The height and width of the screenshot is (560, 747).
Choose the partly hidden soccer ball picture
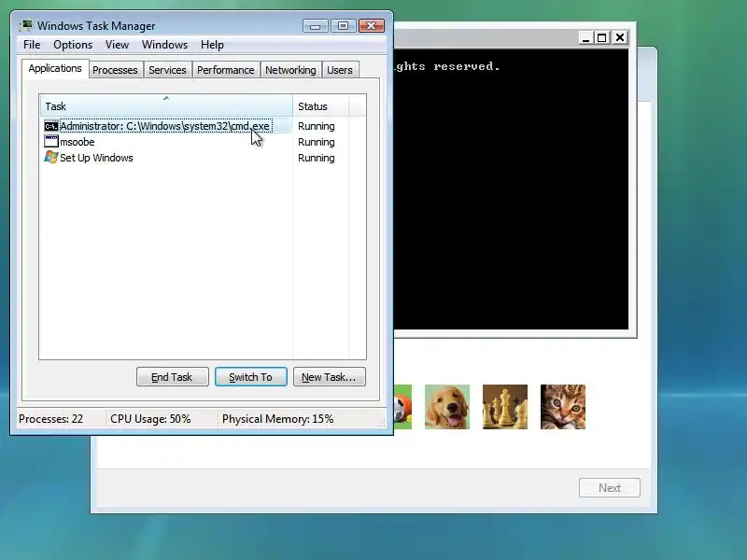point(402,407)
